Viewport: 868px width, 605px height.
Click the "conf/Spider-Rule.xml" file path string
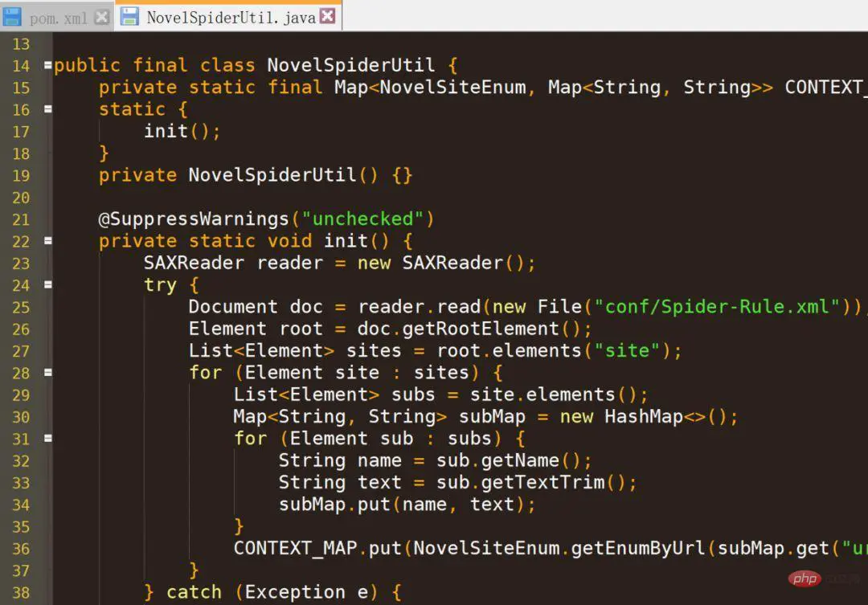click(x=715, y=307)
